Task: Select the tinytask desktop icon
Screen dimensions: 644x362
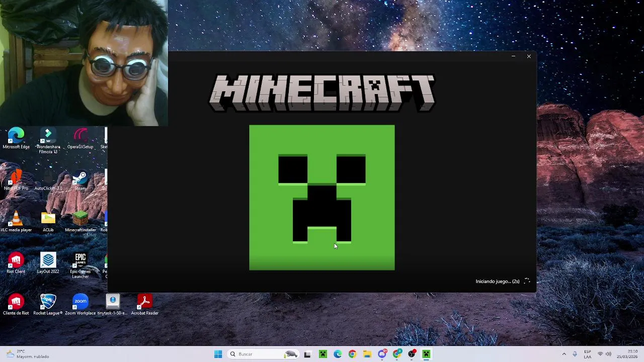Action: (x=113, y=305)
